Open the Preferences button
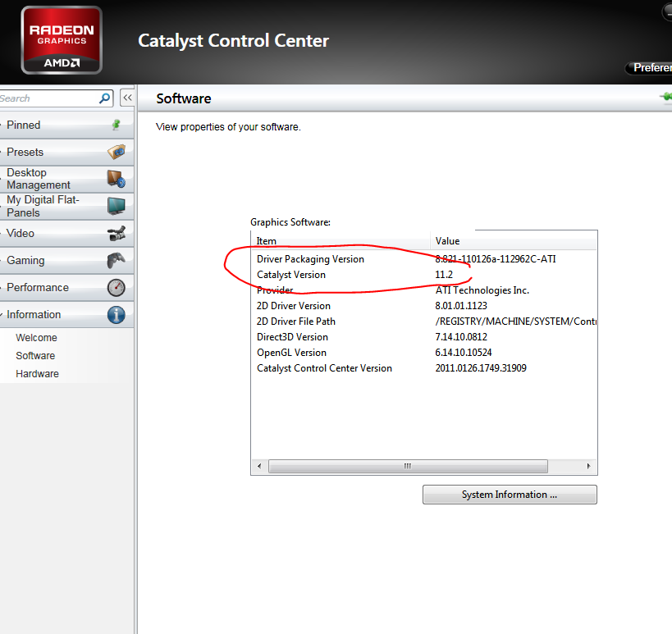The height and width of the screenshot is (634, 672). click(650, 68)
